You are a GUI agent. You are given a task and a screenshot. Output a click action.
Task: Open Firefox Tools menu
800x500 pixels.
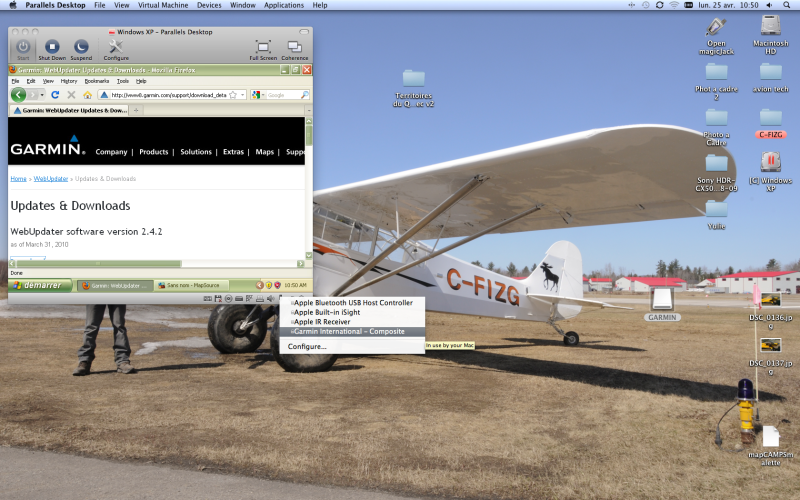click(x=123, y=81)
